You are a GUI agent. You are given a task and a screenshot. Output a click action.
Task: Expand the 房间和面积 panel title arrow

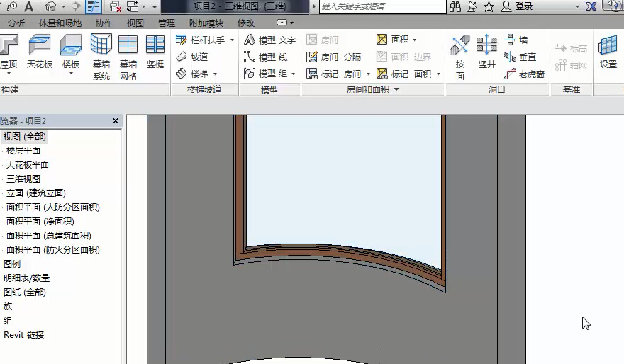[x=396, y=90]
